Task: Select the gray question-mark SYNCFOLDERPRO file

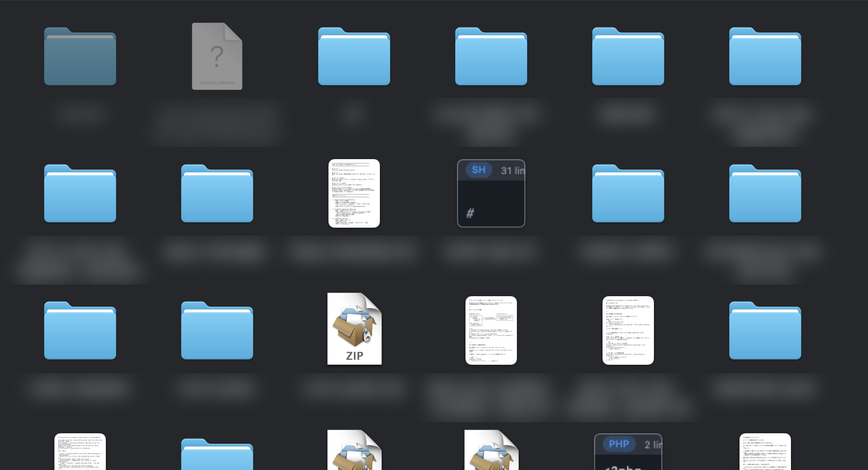Action: 217,56
